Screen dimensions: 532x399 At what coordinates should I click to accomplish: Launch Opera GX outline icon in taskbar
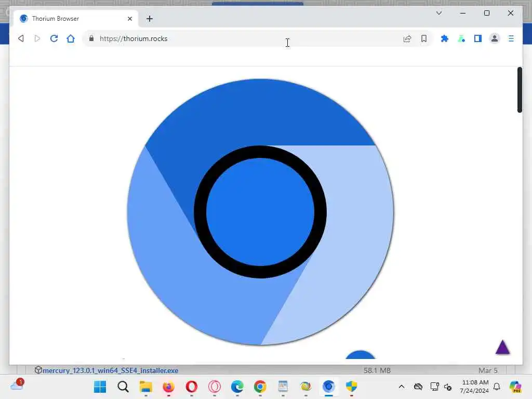215,387
